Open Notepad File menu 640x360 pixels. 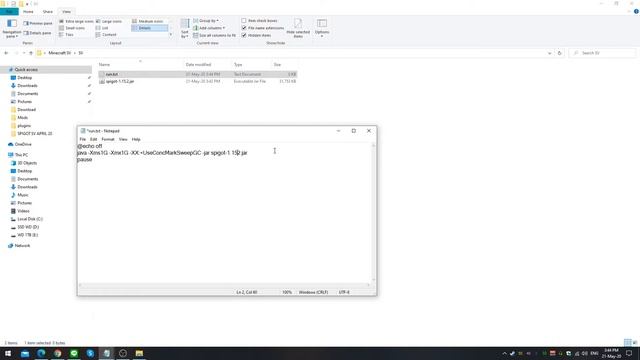click(x=82, y=139)
